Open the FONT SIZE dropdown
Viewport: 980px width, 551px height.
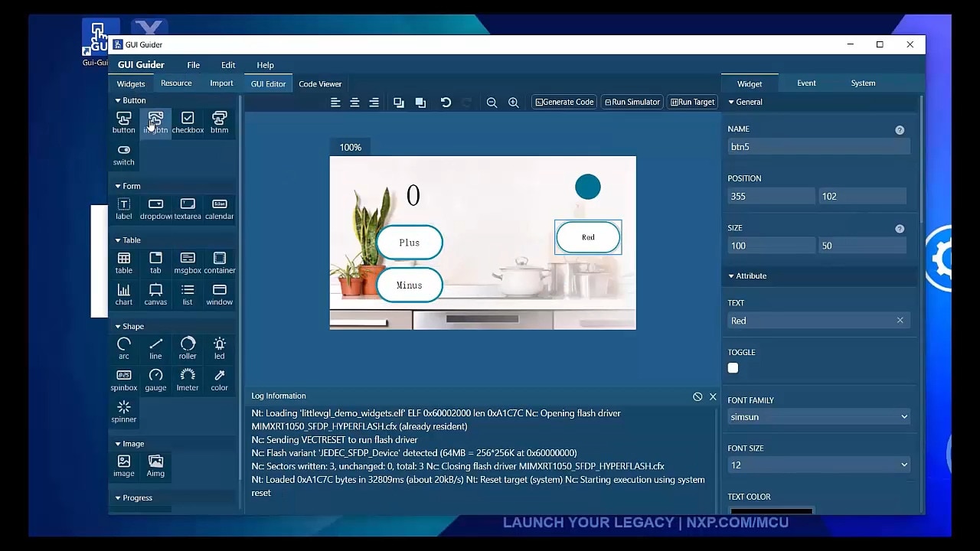click(x=818, y=465)
